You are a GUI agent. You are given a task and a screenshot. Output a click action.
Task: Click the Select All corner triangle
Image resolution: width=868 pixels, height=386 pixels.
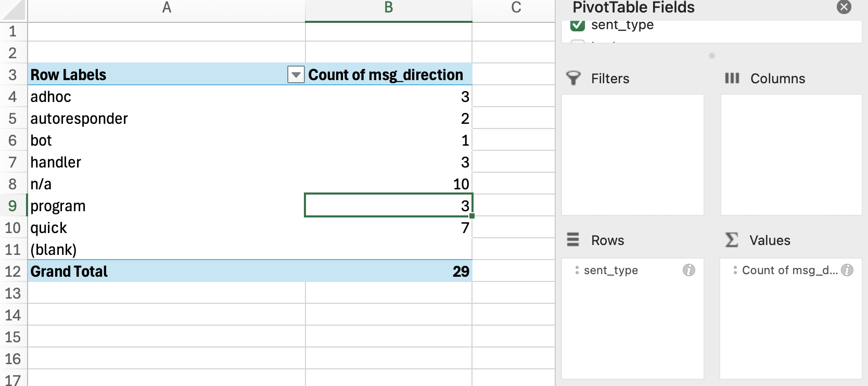coord(14,9)
